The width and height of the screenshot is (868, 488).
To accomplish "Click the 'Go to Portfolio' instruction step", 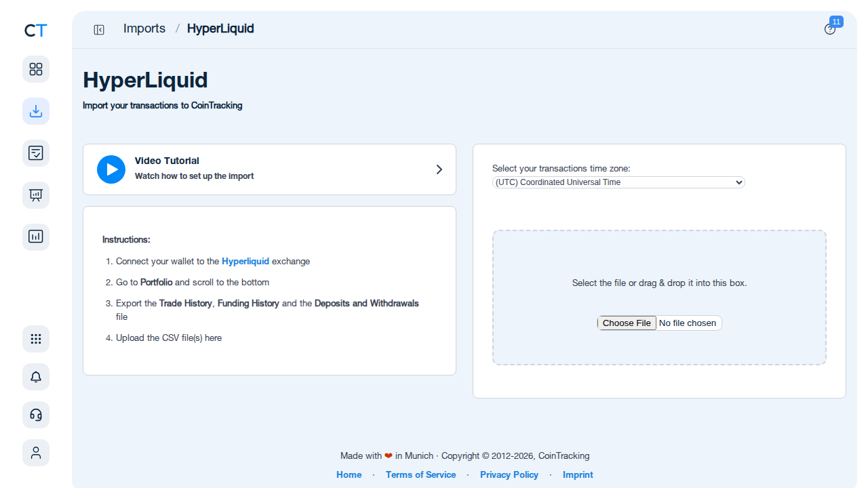I will point(193,282).
